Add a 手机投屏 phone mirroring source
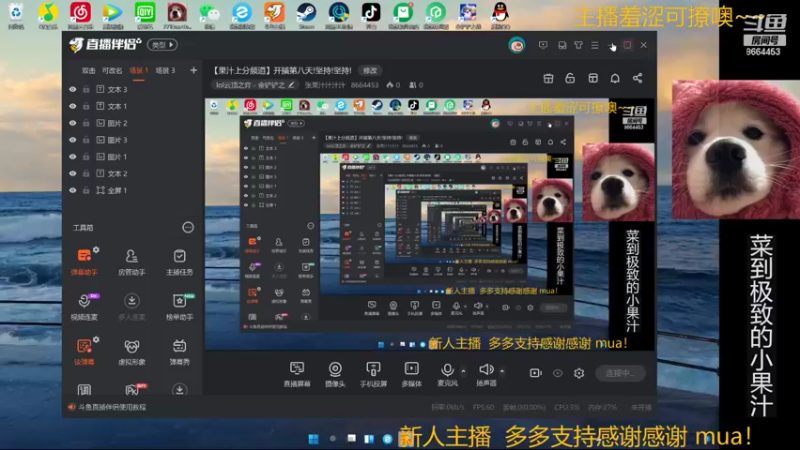 pyautogui.click(x=373, y=374)
